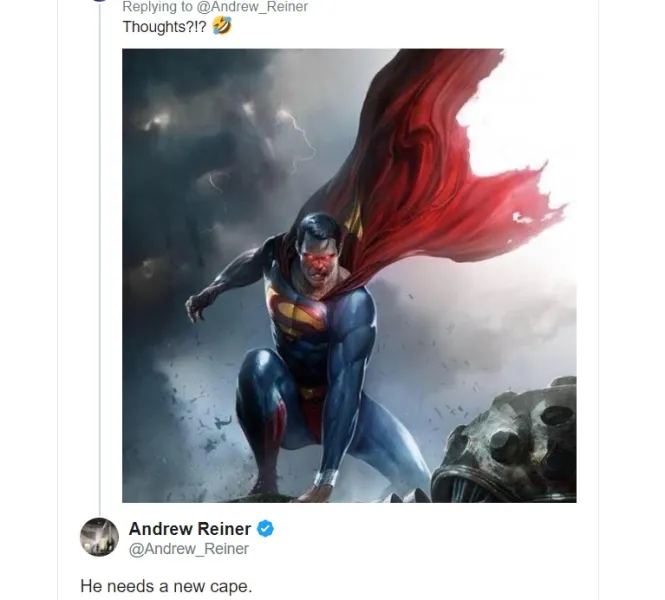Open Andrew Reiner's round profile avatar
Viewport: 665px width, 600px height.
(x=99, y=537)
